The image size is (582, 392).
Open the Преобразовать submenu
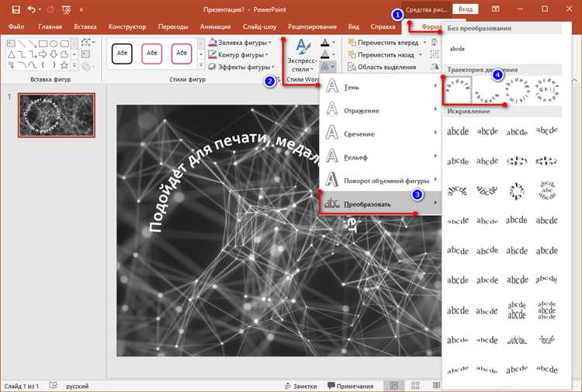point(380,203)
